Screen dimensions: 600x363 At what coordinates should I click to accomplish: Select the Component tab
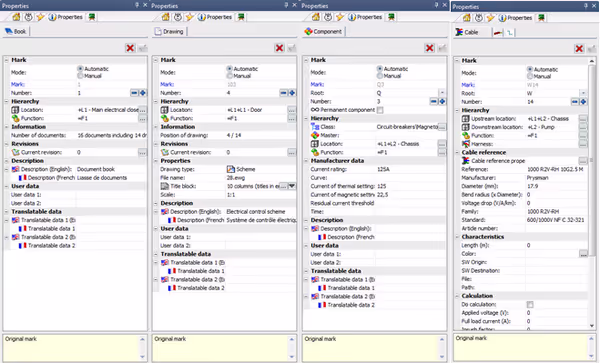323,31
